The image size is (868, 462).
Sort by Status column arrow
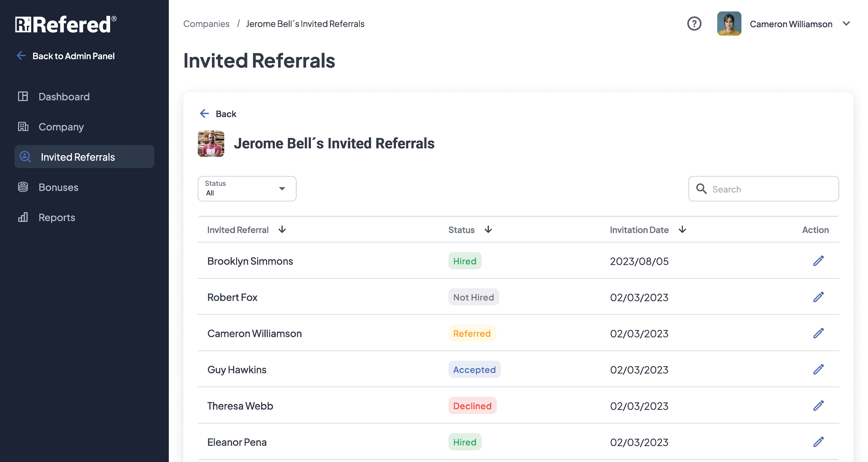point(488,230)
